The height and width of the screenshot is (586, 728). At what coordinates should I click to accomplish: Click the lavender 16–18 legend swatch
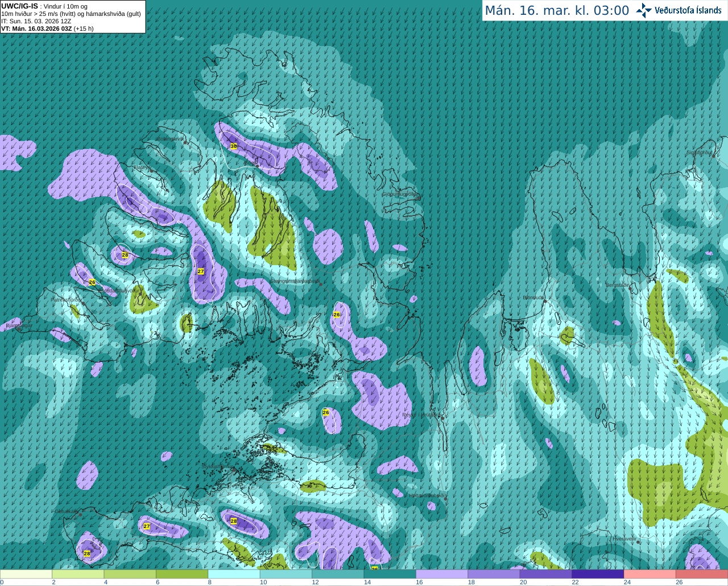pos(442,574)
